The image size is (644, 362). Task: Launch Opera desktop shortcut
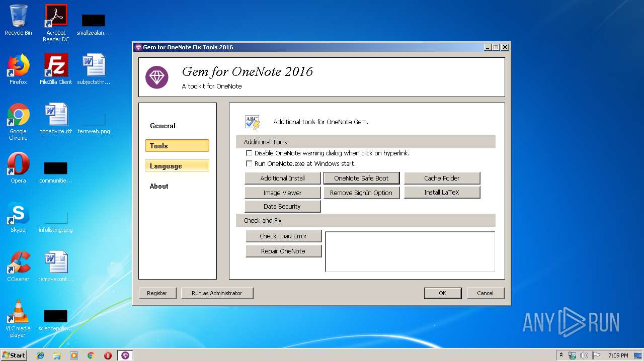[x=18, y=168]
